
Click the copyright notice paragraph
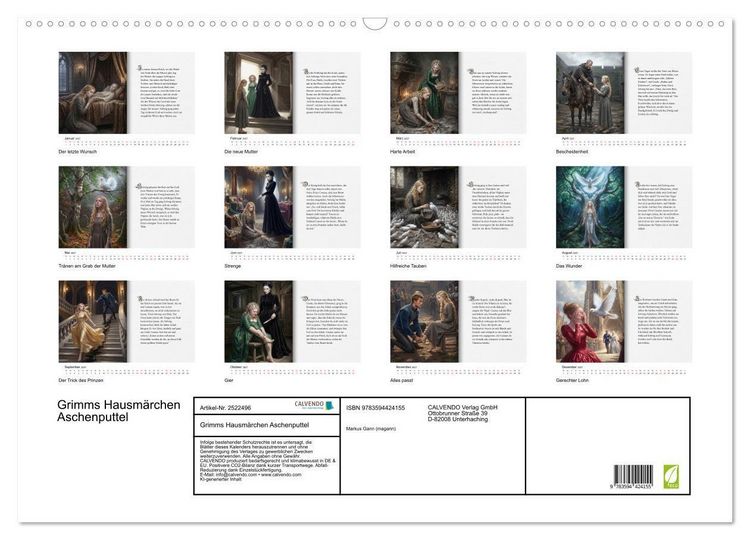pyautogui.click(x=268, y=461)
